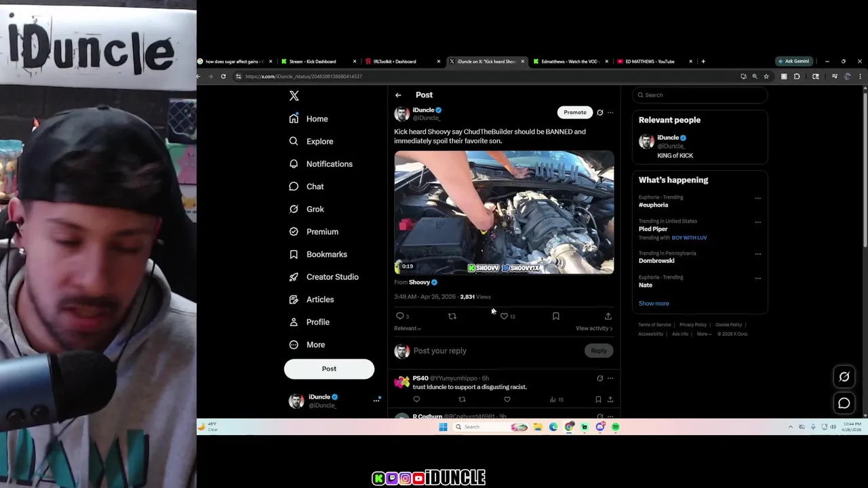
Task: Open Grok in sidebar
Action: [307, 209]
